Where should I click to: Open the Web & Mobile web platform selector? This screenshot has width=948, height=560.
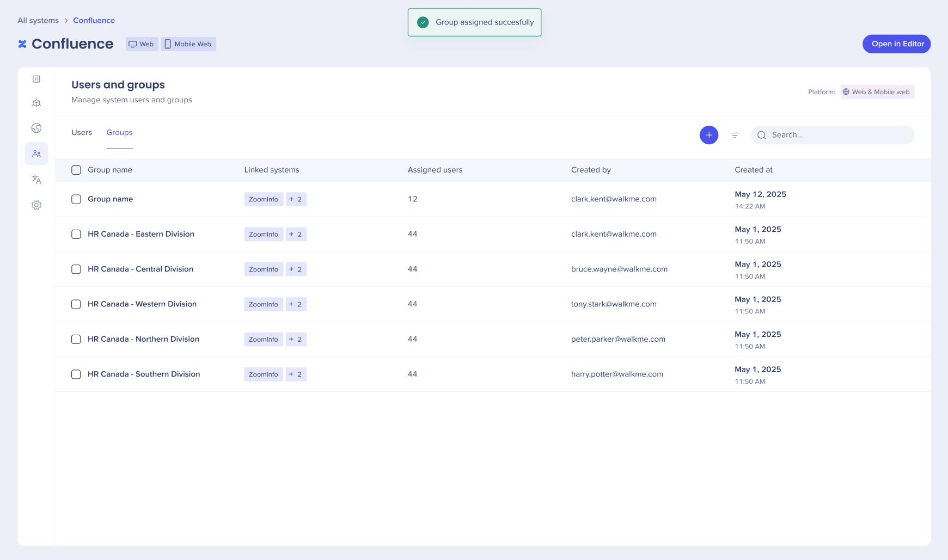tap(877, 92)
